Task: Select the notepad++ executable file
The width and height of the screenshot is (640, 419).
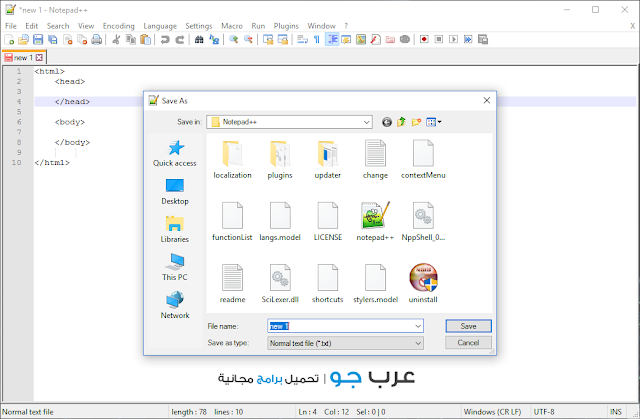Action: (x=375, y=222)
